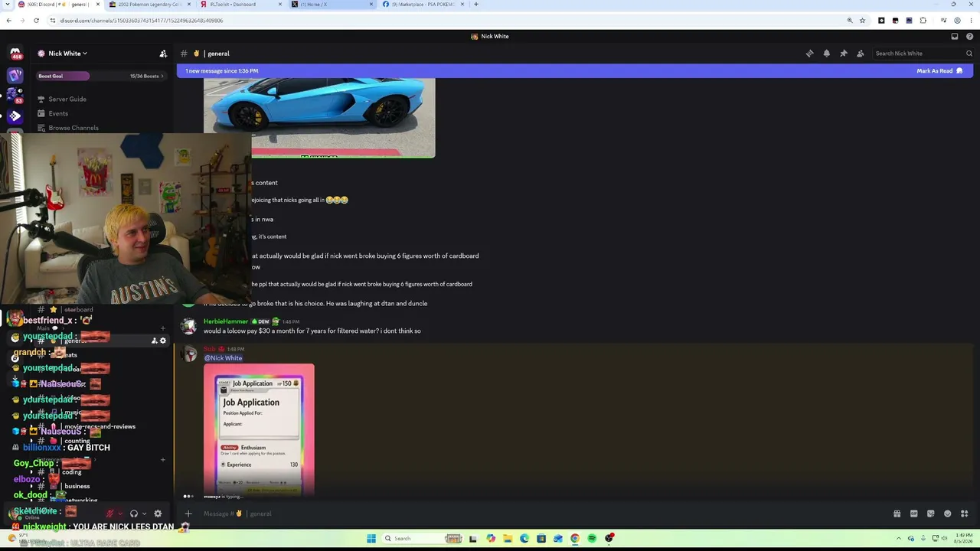Open Browse Channels
This screenshot has height=551, width=980.
[73, 128]
